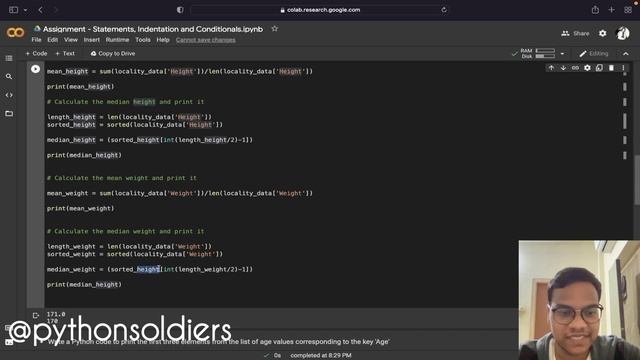Open the browser share icon
Screen dimensions: 640x360
[595, 10]
